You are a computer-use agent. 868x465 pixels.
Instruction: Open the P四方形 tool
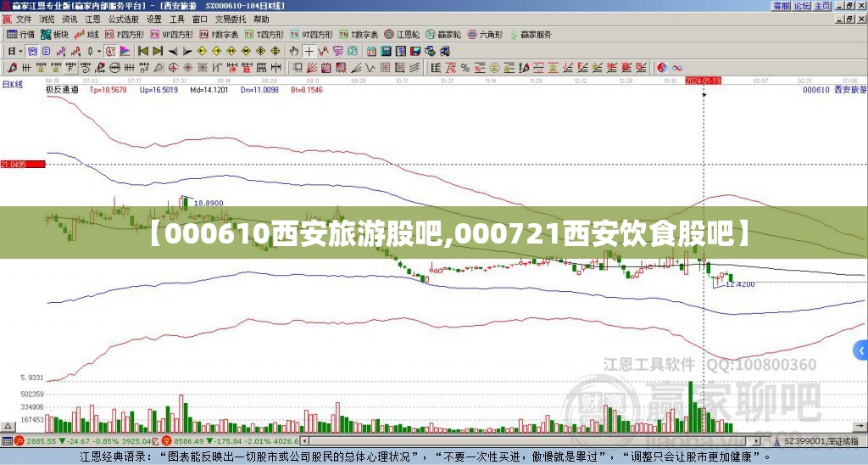125,34
